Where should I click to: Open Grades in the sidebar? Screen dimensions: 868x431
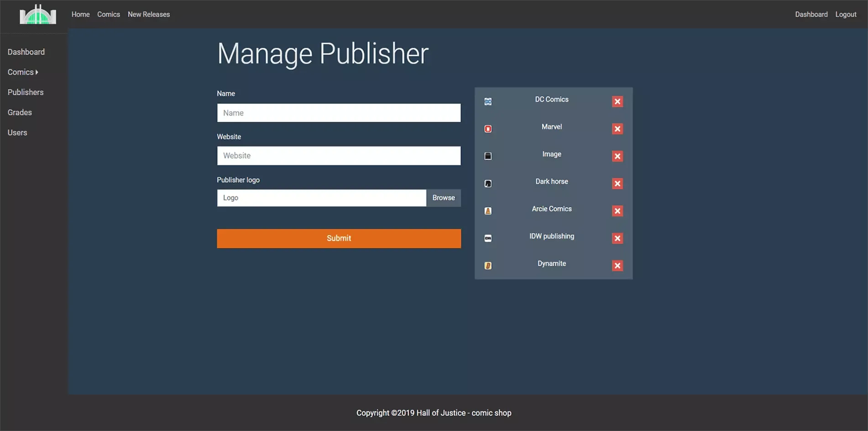tap(20, 112)
